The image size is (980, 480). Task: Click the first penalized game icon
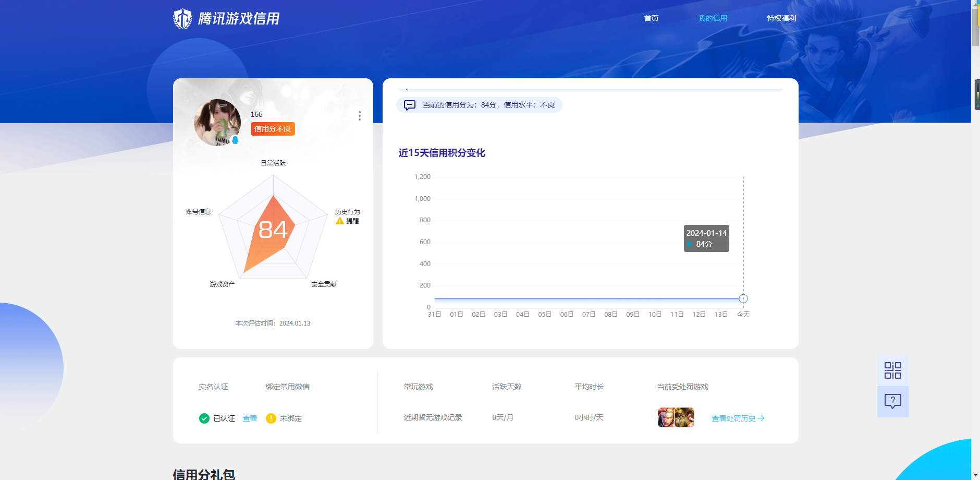tap(666, 417)
